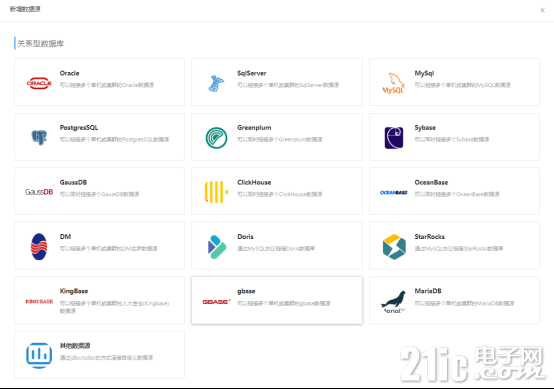The image size is (554, 389).
Task: Select the GaussDB title text
Action: pyautogui.click(x=73, y=182)
